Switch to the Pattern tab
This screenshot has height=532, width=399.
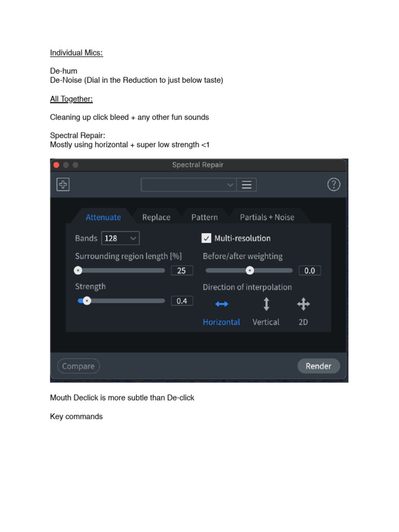point(205,217)
